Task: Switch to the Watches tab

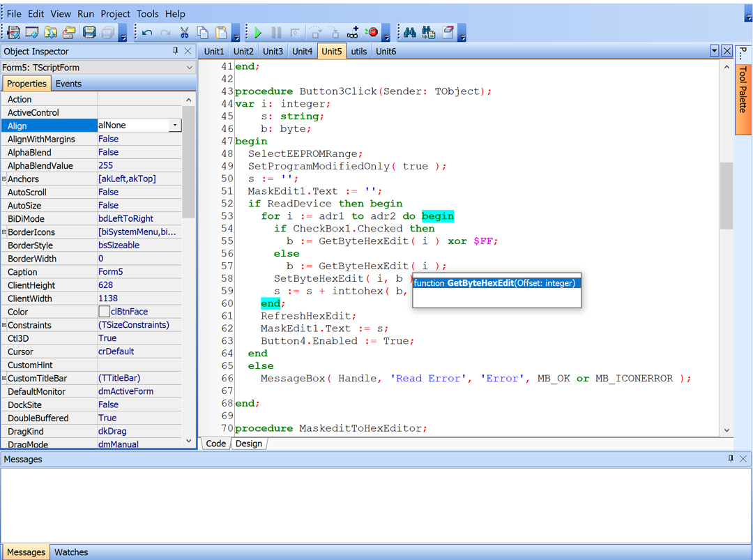Action: point(71,552)
